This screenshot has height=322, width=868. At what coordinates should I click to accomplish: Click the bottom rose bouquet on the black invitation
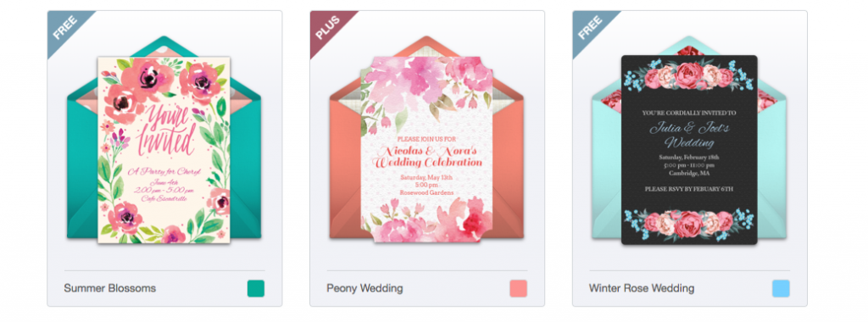(689, 223)
